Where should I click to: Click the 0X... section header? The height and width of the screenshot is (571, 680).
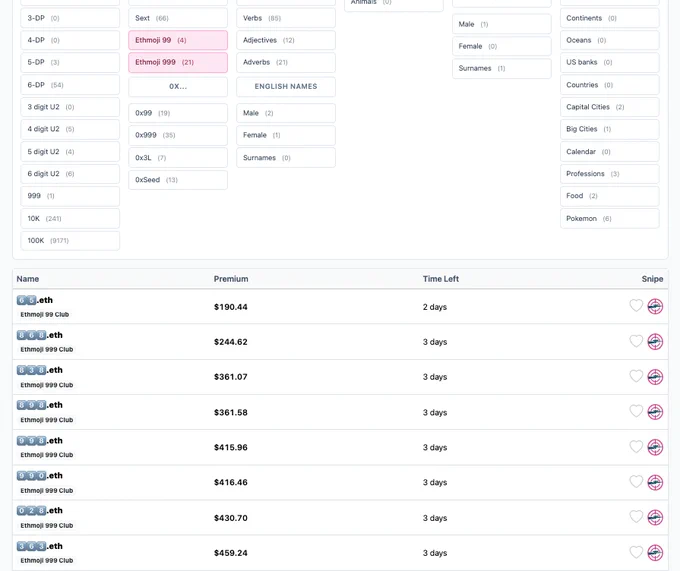coord(178,87)
